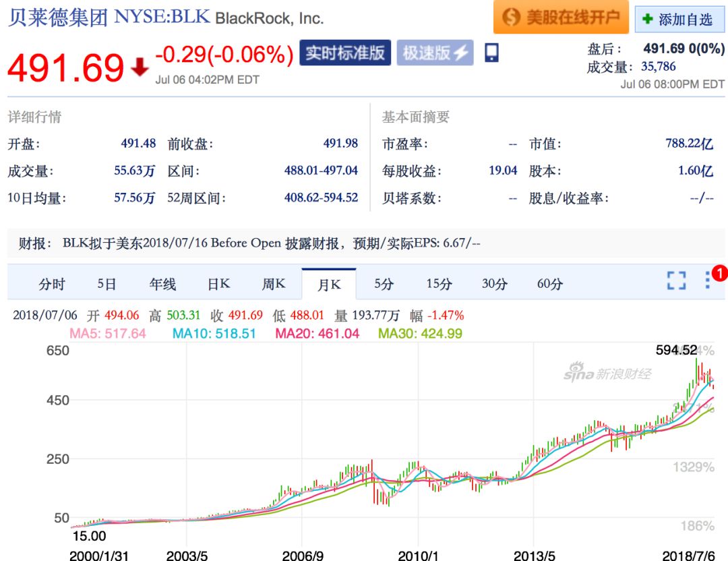Switch to 极速版 fast version
The height and width of the screenshot is (561, 728).
tap(435, 53)
